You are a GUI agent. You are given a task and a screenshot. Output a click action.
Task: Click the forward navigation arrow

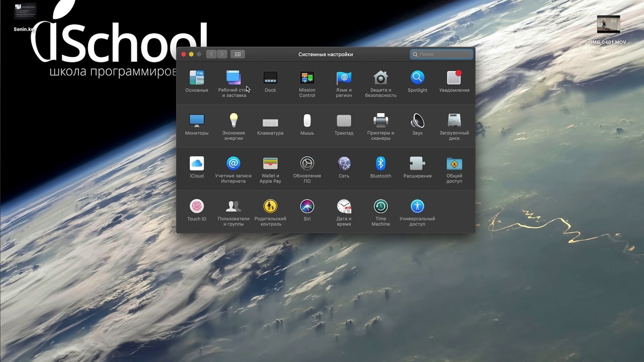(222, 54)
